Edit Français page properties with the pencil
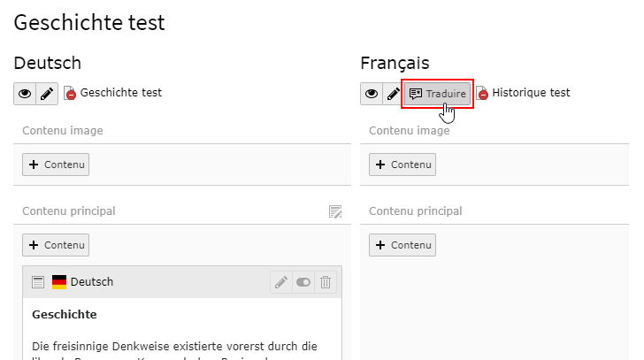 (x=393, y=93)
